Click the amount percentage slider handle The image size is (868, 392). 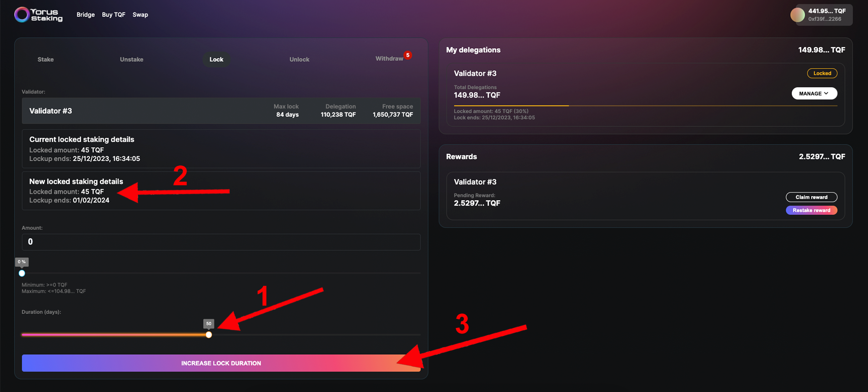point(22,273)
